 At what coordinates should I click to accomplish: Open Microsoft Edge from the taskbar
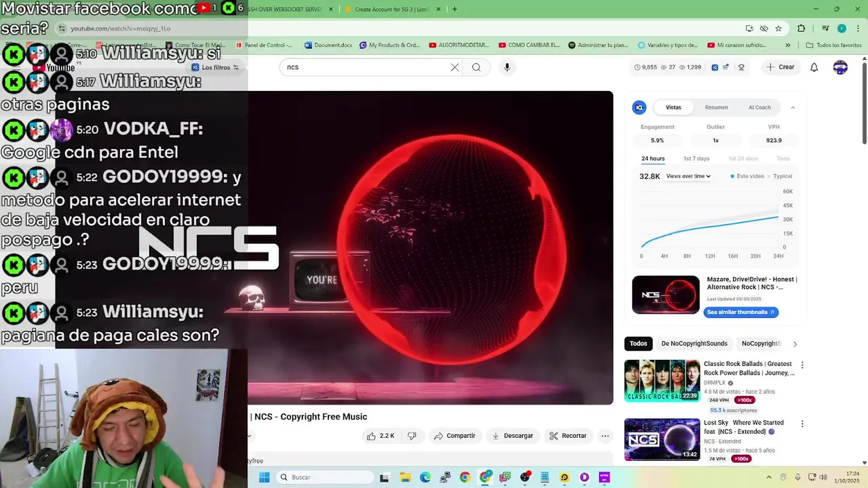(425, 477)
